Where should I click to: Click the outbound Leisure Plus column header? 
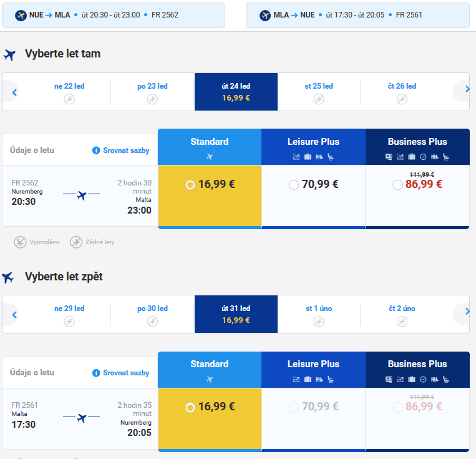tap(313, 147)
